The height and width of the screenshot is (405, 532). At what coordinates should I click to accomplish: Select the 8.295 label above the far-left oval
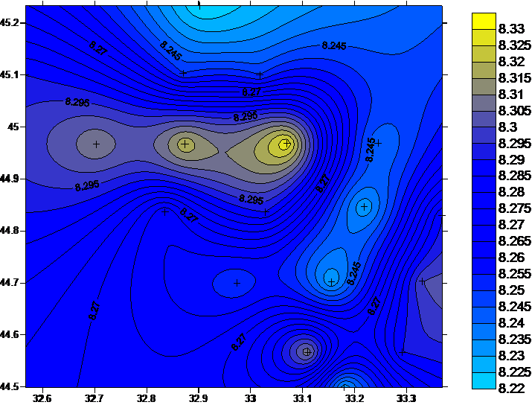coord(77,103)
